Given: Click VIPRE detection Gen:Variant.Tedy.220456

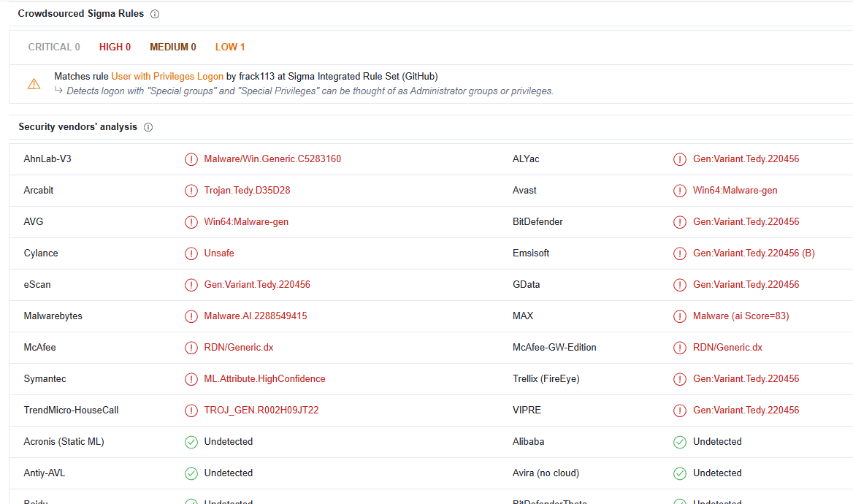Looking at the screenshot, I should point(746,411).
